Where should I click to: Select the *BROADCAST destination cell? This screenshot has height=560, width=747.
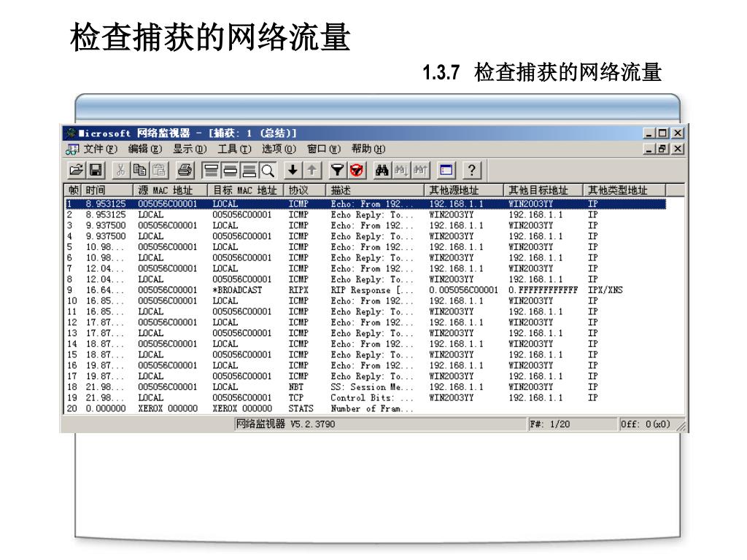click(x=237, y=290)
